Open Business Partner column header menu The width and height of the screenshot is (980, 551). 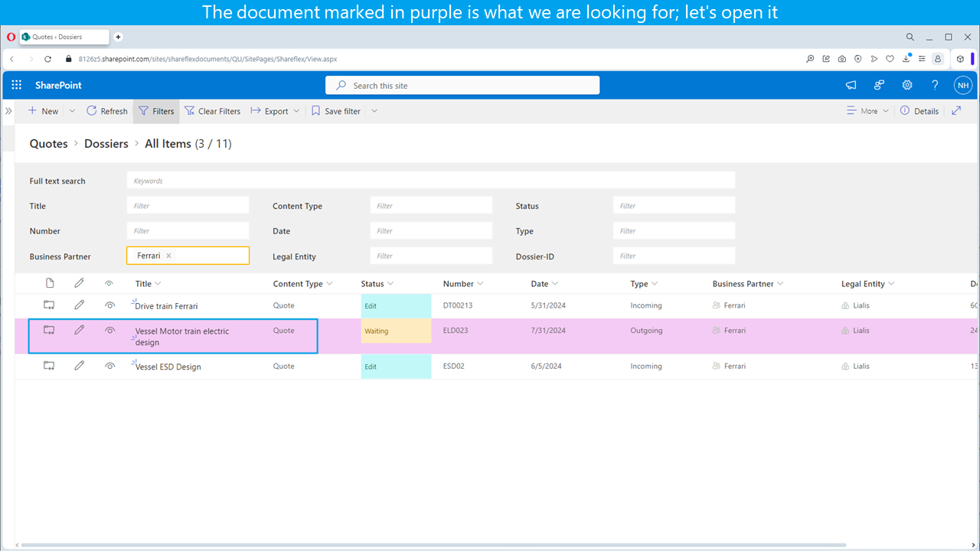(748, 284)
